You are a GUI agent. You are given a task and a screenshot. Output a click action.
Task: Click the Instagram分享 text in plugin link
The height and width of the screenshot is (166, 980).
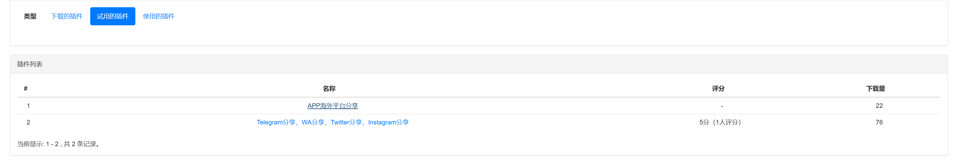(388, 122)
